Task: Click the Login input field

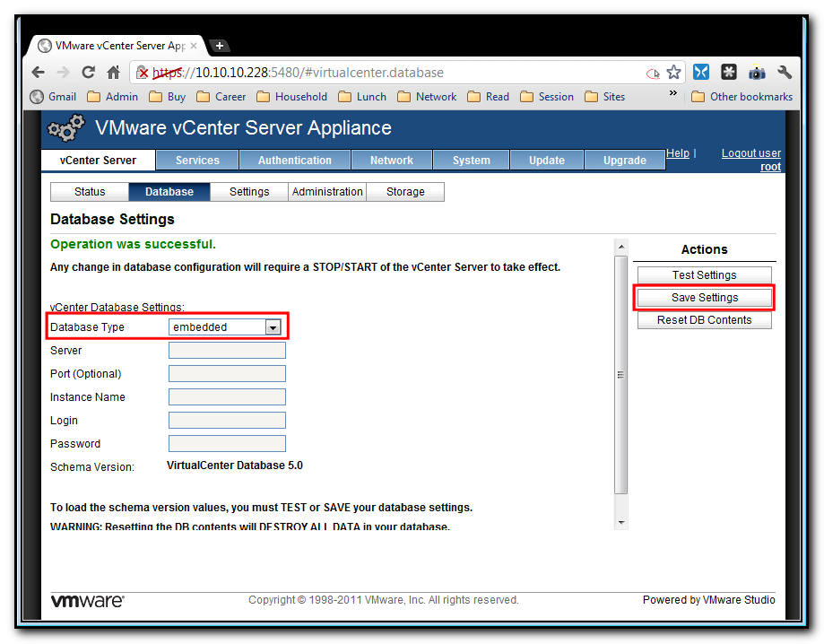Action: point(227,420)
